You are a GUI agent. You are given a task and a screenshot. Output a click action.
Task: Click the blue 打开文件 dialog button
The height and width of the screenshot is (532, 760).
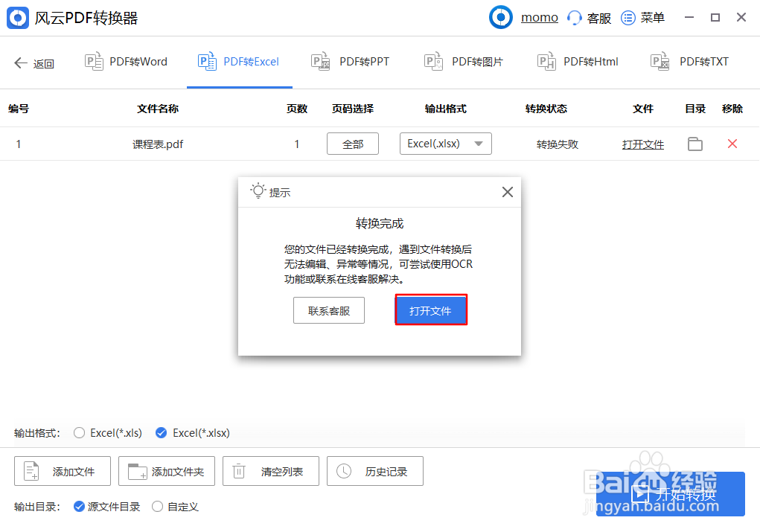[431, 310]
